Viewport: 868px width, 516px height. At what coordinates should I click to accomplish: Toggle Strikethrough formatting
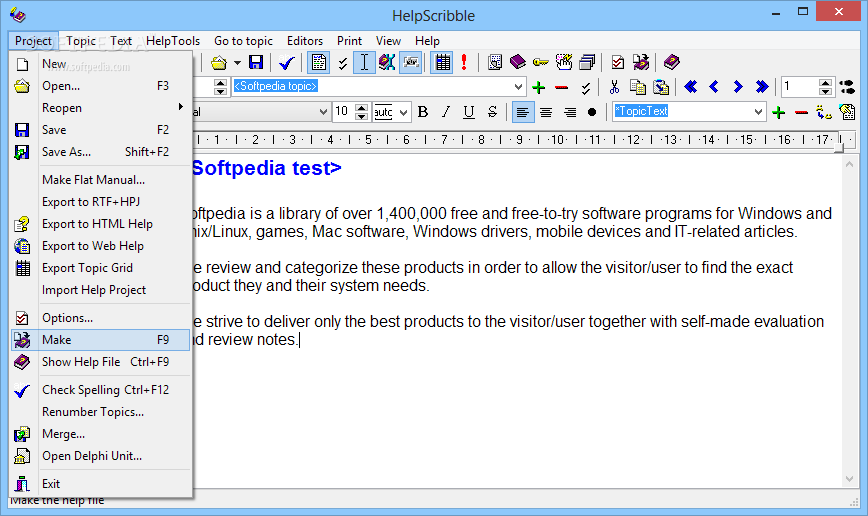pyautogui.click(x=493, y=112)
